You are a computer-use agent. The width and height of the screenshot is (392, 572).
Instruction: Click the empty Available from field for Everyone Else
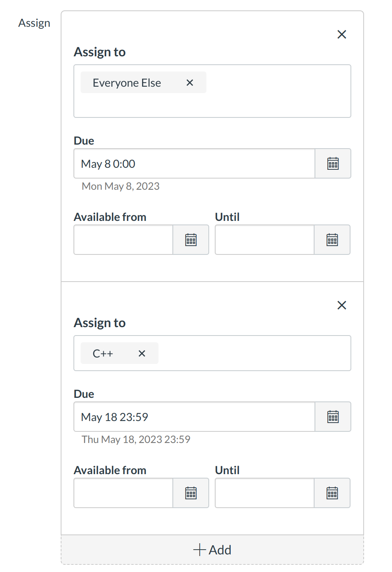click(123, 240)
